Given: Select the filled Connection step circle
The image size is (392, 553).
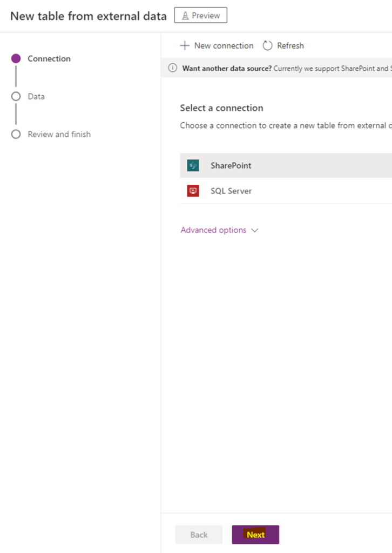Looking at the screenshot, I should tap(16, 59).
